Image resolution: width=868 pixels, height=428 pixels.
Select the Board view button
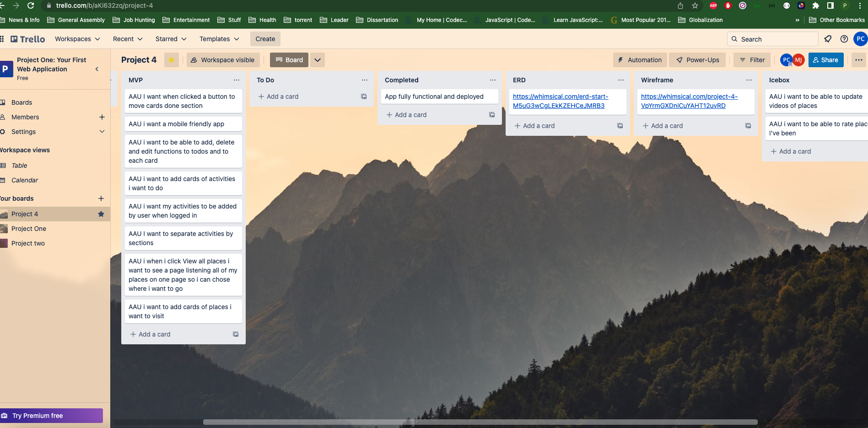pos(289,60)
